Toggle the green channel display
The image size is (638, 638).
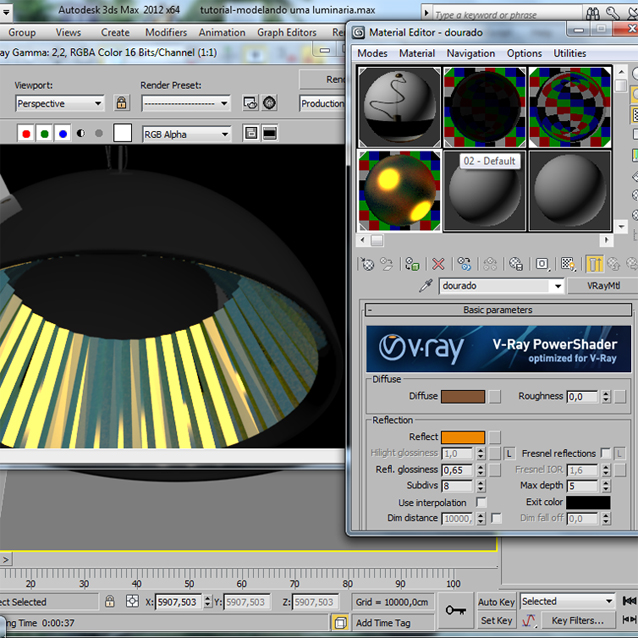click(45, 133)
